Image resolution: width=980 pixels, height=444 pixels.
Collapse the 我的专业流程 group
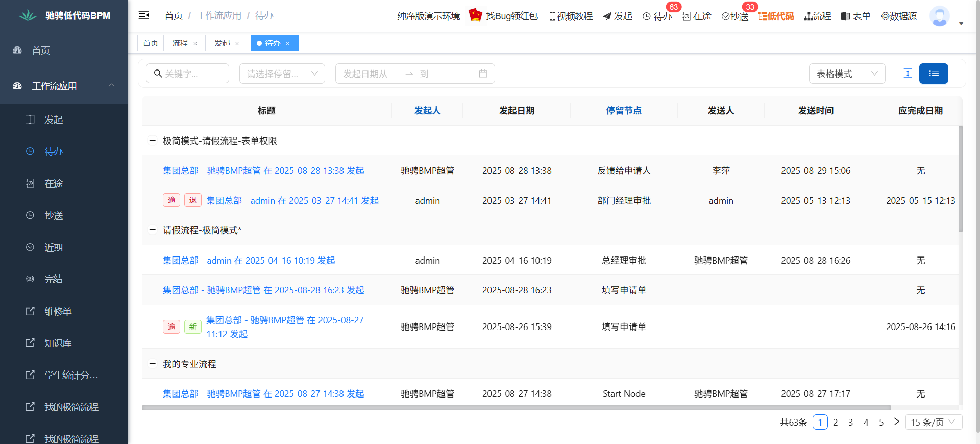pos(152,364)
